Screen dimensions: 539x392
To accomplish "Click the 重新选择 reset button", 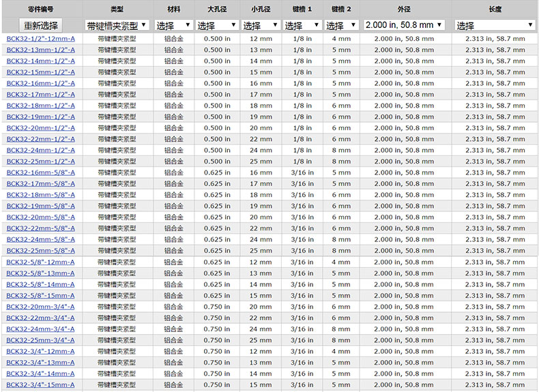I will (x=41, y=25).
